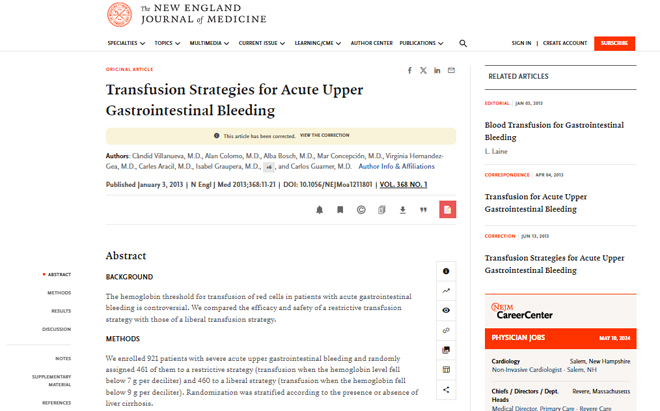Click the alert bell icon
Screen dimensions: 660x411
point(319,210)
